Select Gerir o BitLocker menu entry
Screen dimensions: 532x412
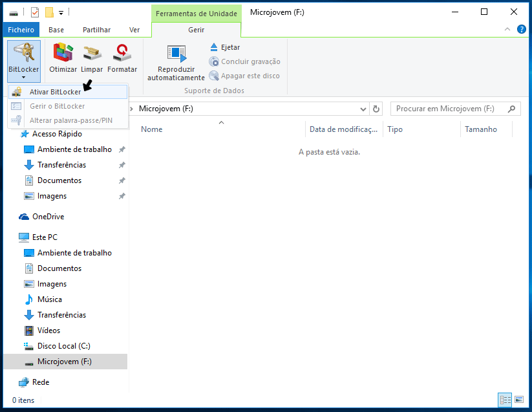[68, 106]
